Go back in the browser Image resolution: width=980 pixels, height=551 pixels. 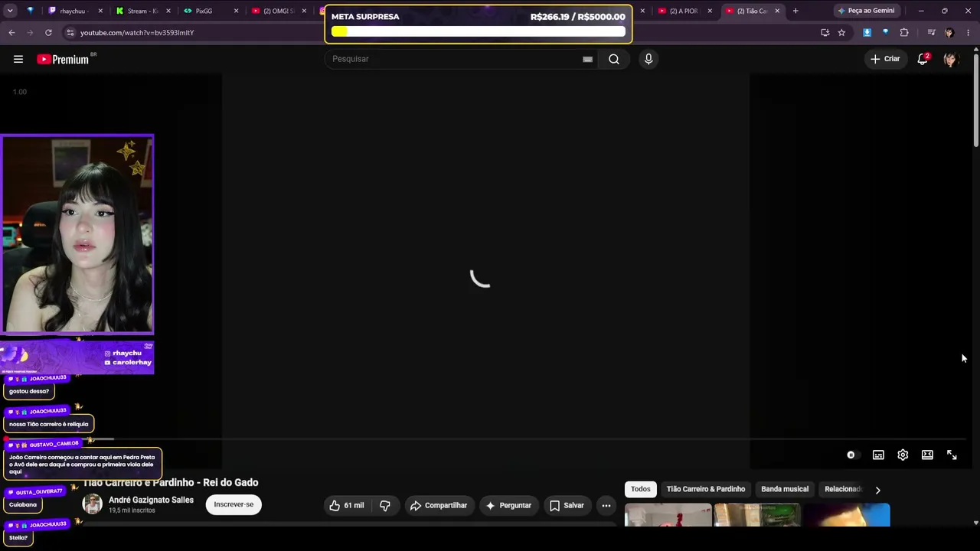[x=11, y=32]
